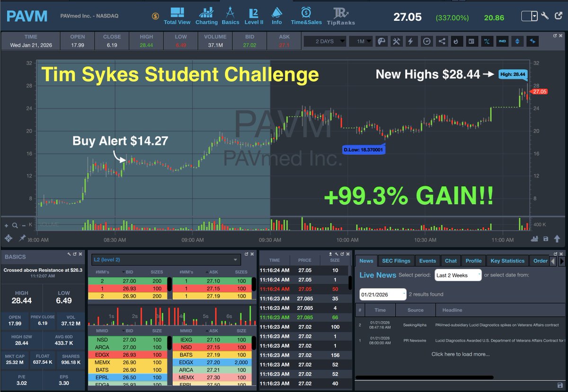Pop out the chart panel
This screenshot has width=568, height=392.
(555, 36)
